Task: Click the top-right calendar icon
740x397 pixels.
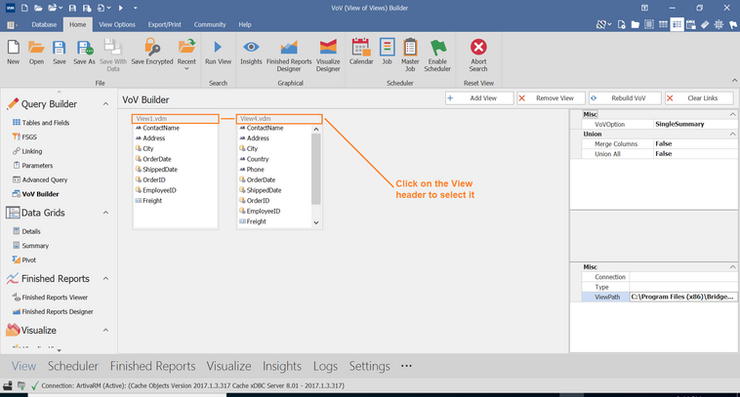Action: [x=691, y=25]
